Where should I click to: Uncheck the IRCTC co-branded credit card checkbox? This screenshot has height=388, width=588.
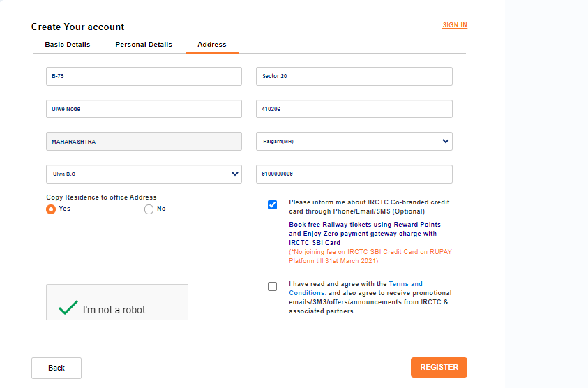(272, 204)
